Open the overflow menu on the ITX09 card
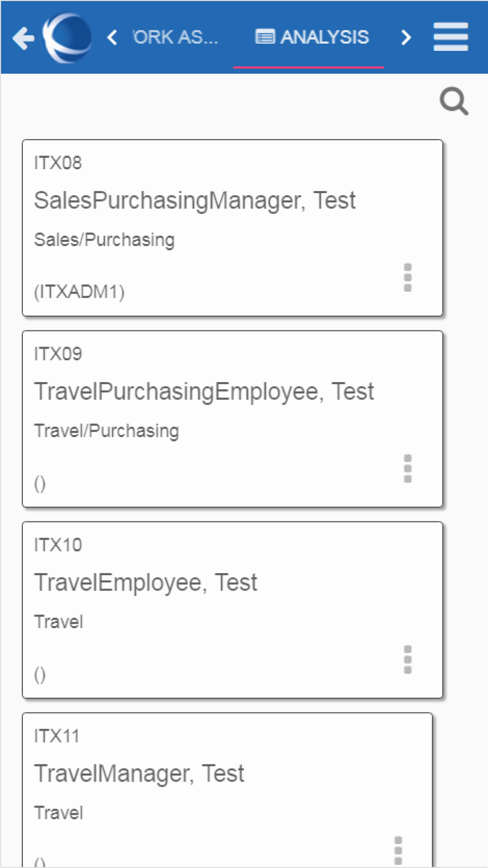This screenshot has width=488, height=868. [x=407, y=468]
